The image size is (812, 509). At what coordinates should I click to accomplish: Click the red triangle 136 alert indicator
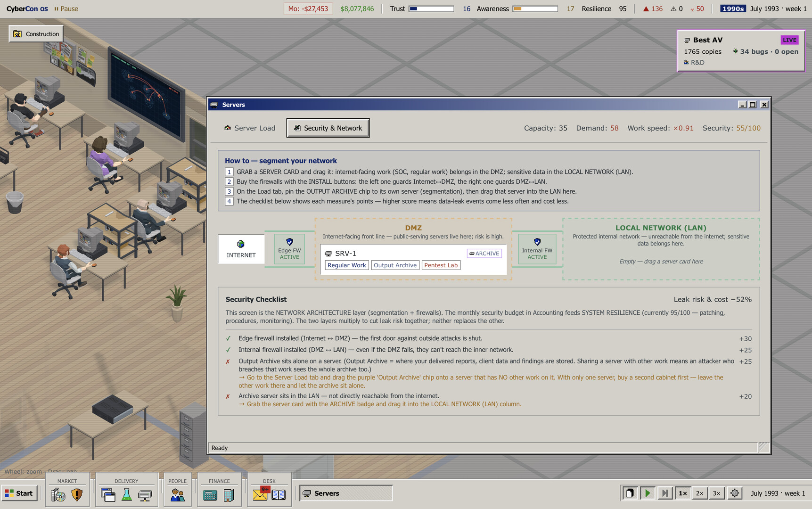(653, 9)
